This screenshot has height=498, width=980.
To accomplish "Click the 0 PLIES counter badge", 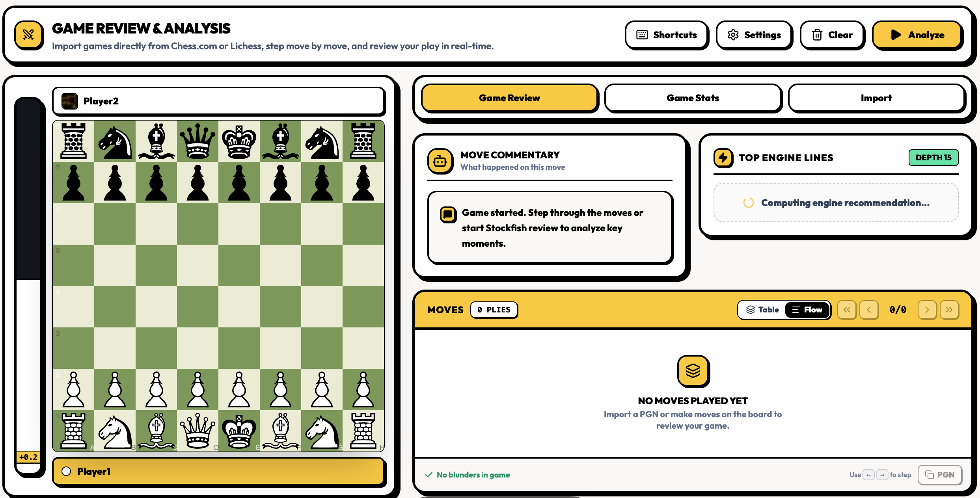I will pos(494,310).
